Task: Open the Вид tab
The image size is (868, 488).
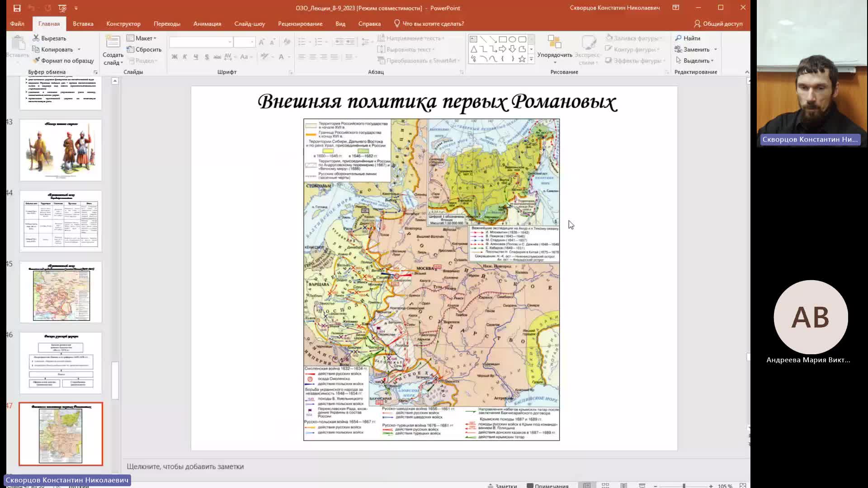Action: [x=340, y=23]
